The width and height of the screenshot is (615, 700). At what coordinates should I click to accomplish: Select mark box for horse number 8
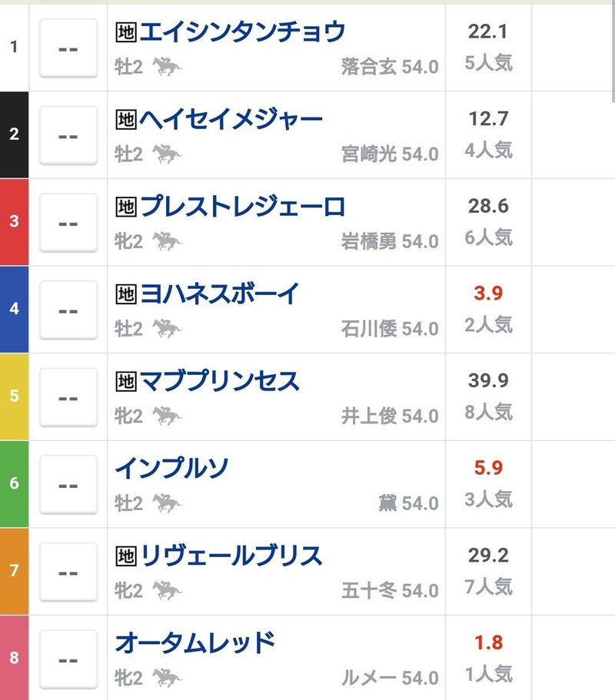coord(68,659)
